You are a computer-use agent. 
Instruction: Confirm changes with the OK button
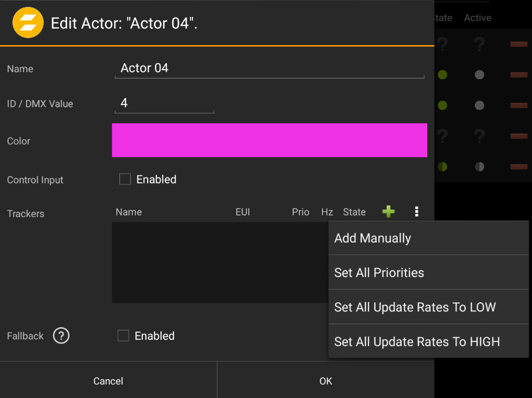pyautogui.click(x=325, y=381)
